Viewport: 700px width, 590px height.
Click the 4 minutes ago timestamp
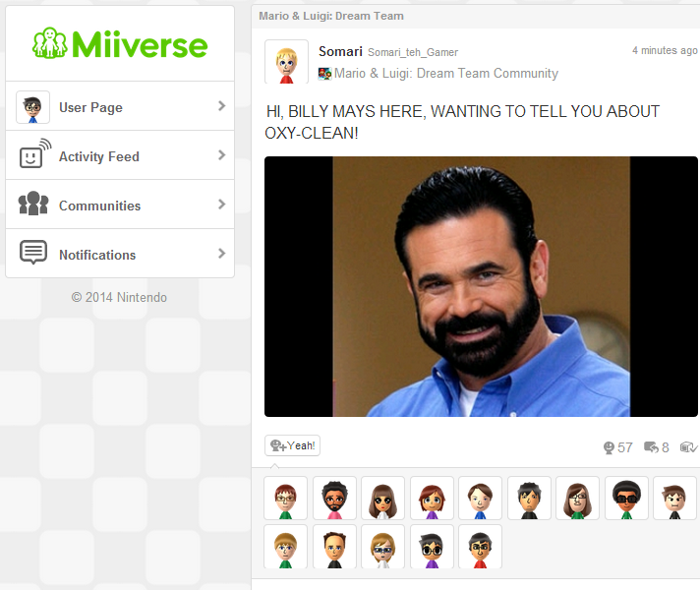(665, 50)
